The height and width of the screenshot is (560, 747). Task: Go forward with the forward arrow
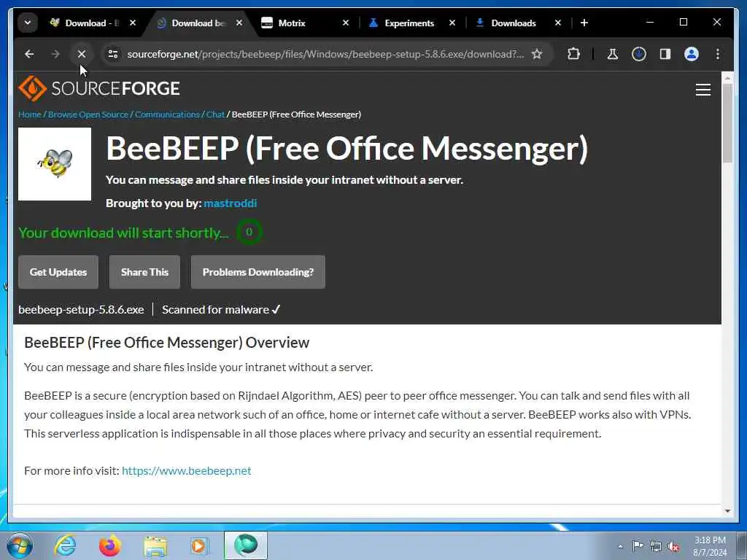55,54
